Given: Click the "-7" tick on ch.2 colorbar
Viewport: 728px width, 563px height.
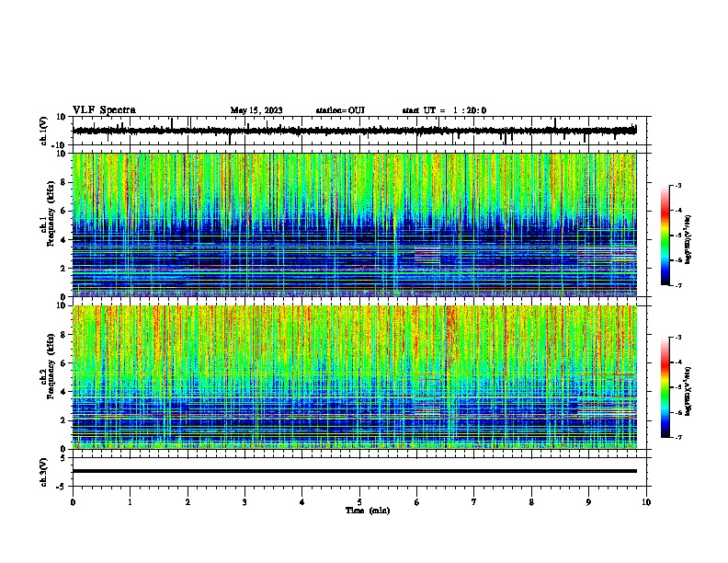Looking at the screenshot, I should coord(678,437).
